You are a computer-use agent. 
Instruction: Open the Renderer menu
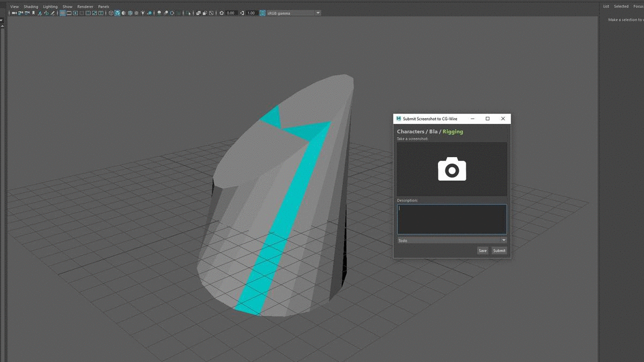click(85, 6)
